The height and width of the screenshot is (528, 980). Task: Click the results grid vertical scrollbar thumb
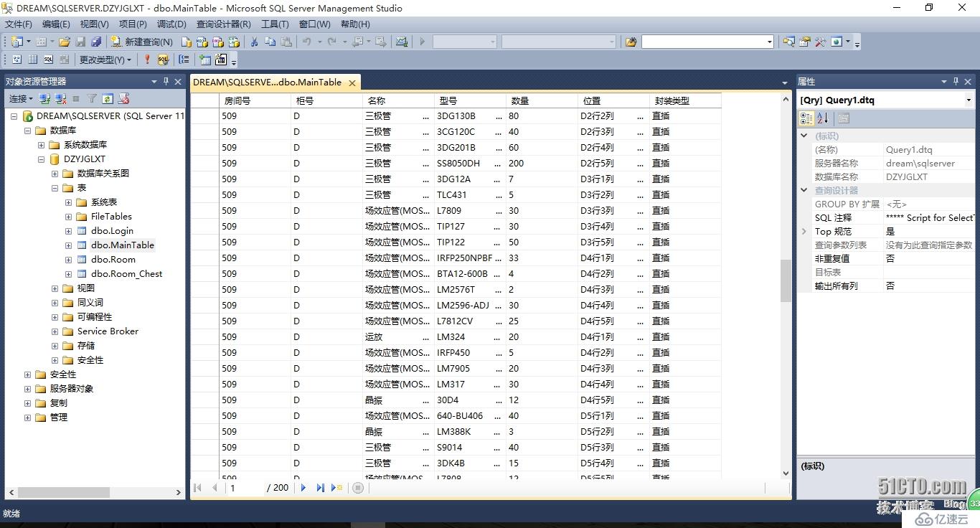tap(786, 280)
